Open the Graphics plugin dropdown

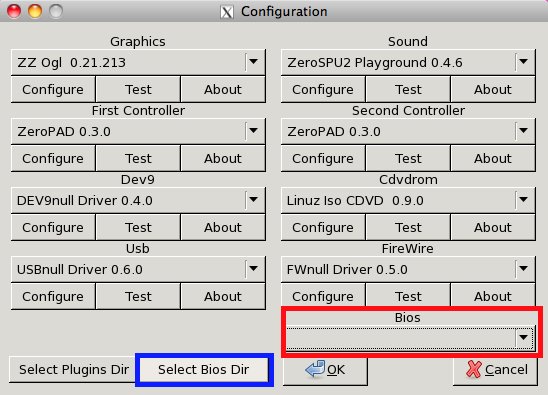tap(138, 62)
